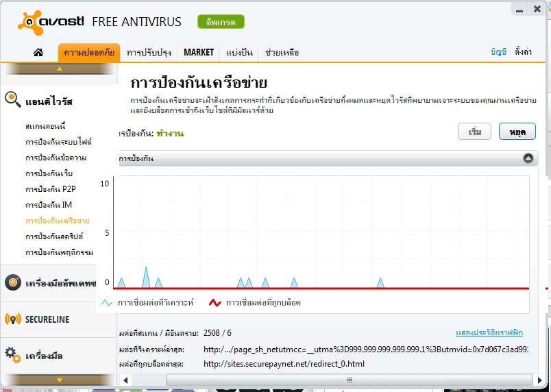The image size is (551, 392).
Task: Minimize the avast window
Action: pyautogui.click(x=519, y=10)
